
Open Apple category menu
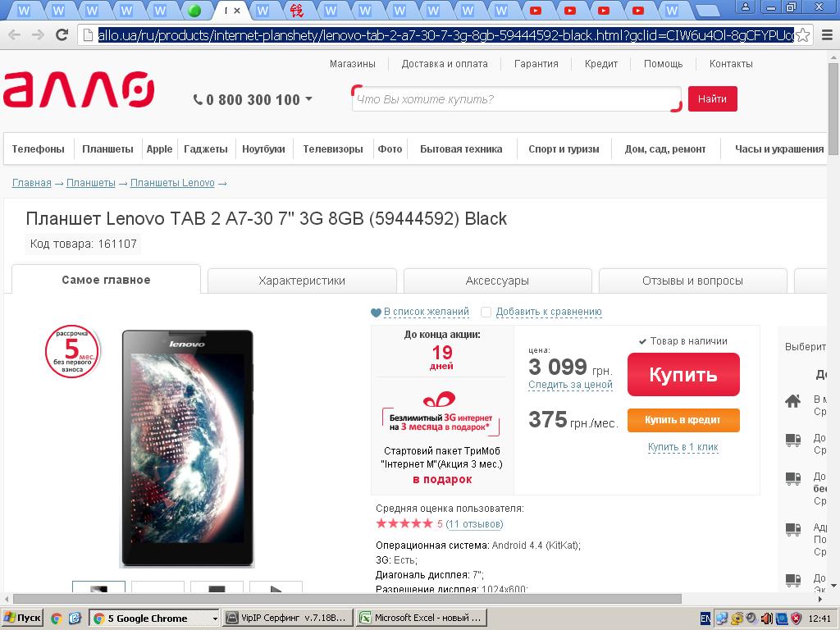[x=160, y=149]
